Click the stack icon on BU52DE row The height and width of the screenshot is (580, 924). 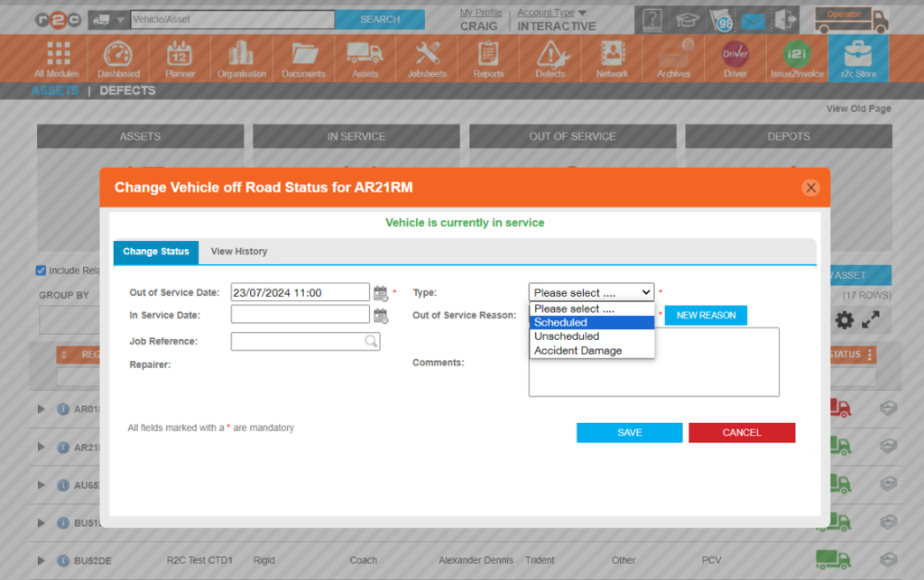point(888,559)
